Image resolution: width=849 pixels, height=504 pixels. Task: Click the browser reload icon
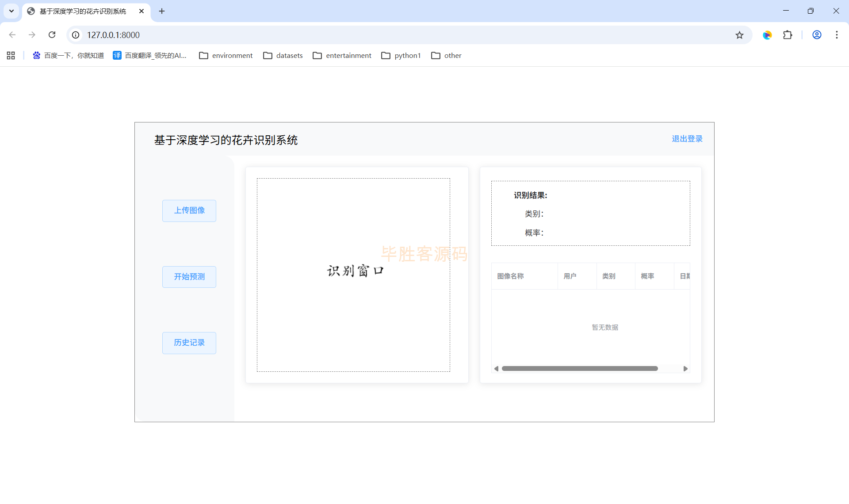[52, 35]
